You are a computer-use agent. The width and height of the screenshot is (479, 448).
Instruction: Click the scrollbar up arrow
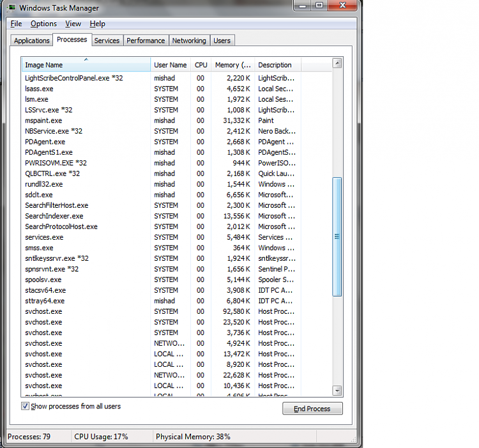point(337,63)
